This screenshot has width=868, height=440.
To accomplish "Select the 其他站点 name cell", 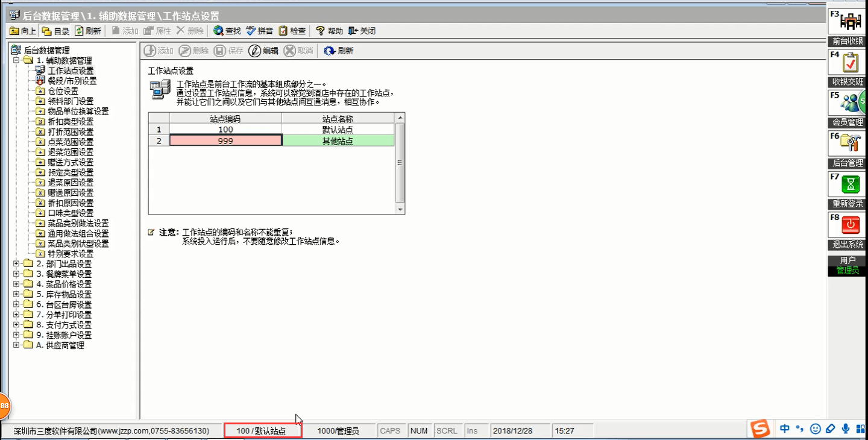I will (x=338, y=140).
